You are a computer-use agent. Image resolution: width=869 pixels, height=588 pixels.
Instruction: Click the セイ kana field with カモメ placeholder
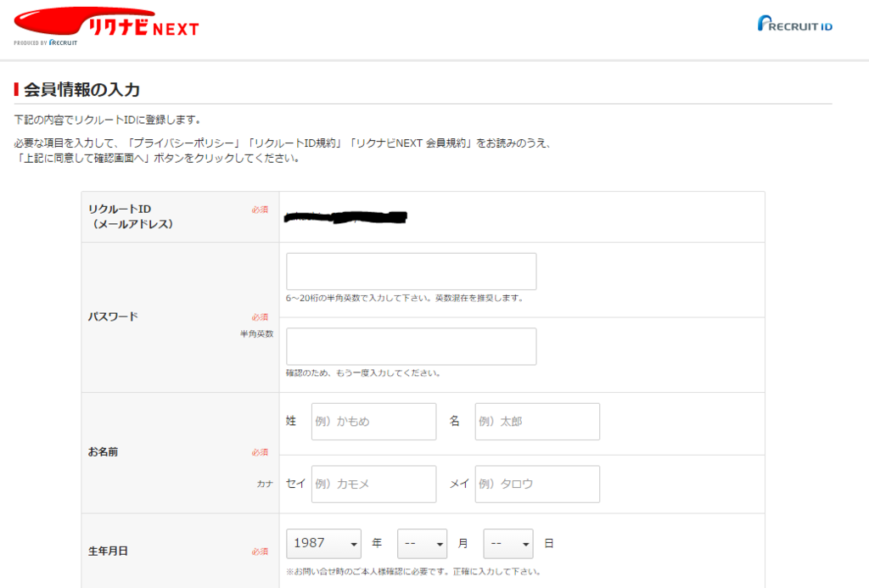point(373,484)
